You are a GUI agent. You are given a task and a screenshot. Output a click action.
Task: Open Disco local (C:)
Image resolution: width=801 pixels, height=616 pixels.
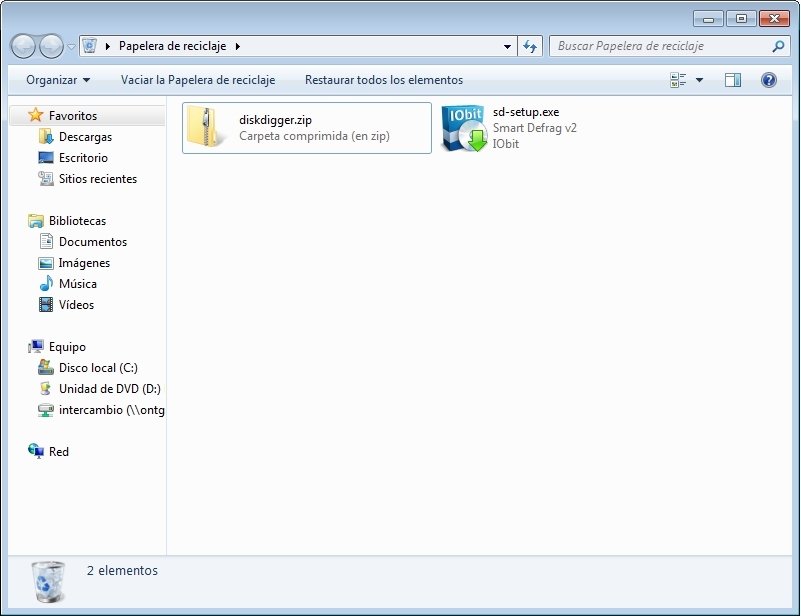(x=98, y=368)
